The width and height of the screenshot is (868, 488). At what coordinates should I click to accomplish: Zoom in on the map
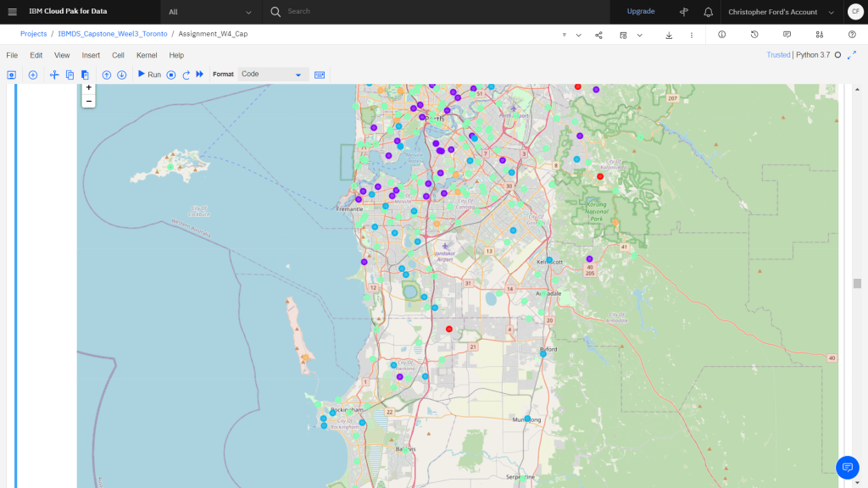(88, 87)
